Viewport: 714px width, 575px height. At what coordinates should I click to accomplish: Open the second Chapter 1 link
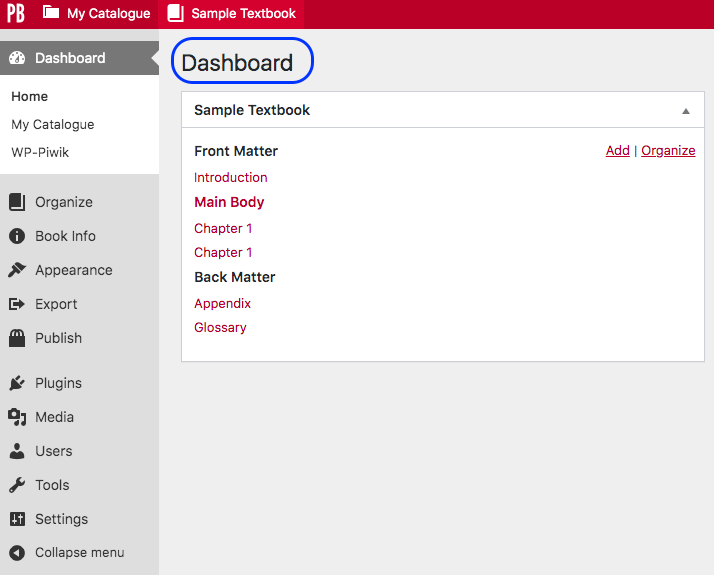(223, 252)
